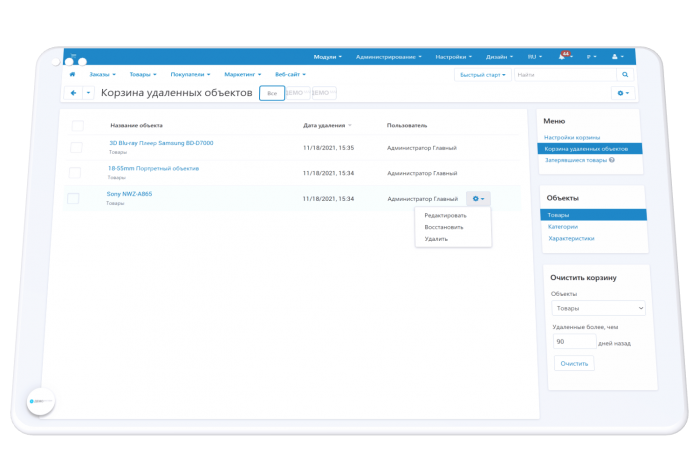Open the Модули dropdown menu
The image size is (700, 466).
[x=327, y=57]
